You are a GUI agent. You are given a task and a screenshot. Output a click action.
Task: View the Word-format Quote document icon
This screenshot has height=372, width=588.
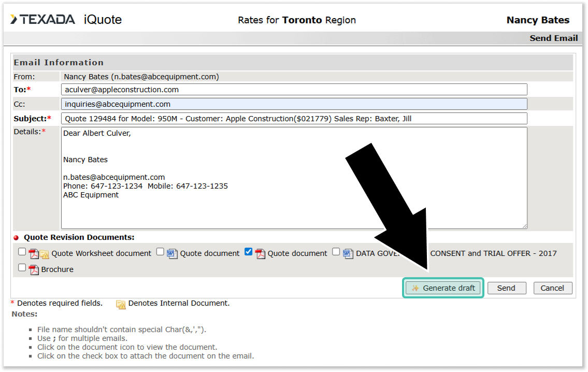coord(172,253)
